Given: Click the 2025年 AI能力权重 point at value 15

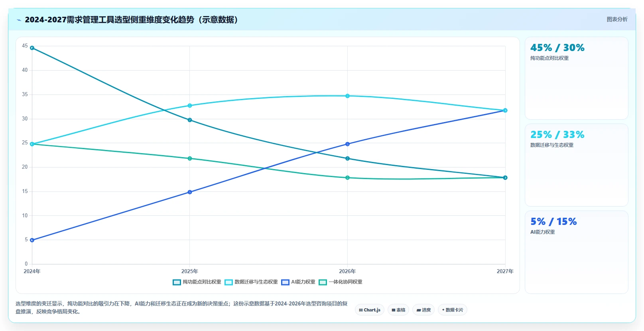Looking at the screenshot, I should (x=190, y=192).
